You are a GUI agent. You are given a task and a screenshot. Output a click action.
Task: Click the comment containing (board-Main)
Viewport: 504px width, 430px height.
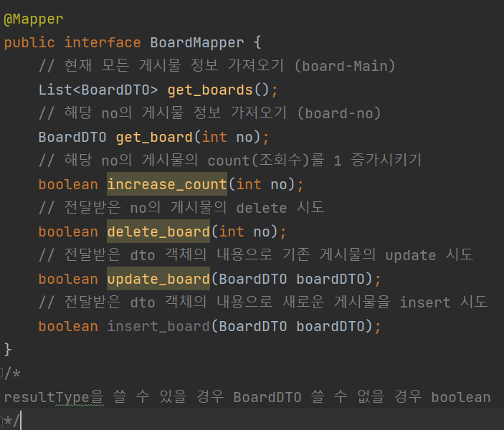point(217,66)
